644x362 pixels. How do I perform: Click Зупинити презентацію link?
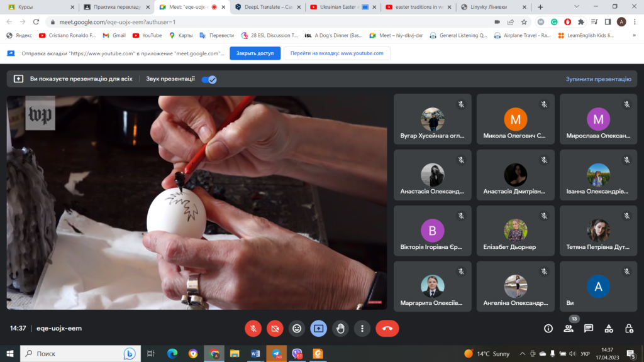click(598, 79)
